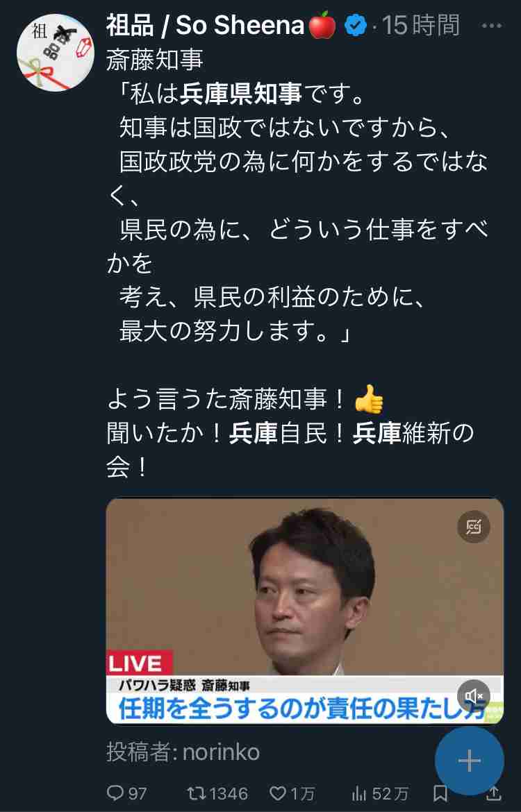Click the LIVE red label on the video

[x=139, y=663]
